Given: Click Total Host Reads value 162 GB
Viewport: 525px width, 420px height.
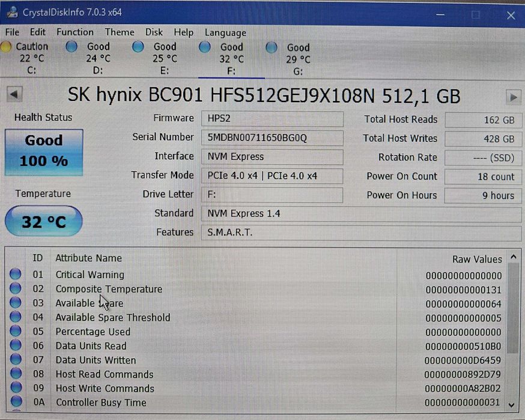Looking at the screenshot, I should 483,120.
